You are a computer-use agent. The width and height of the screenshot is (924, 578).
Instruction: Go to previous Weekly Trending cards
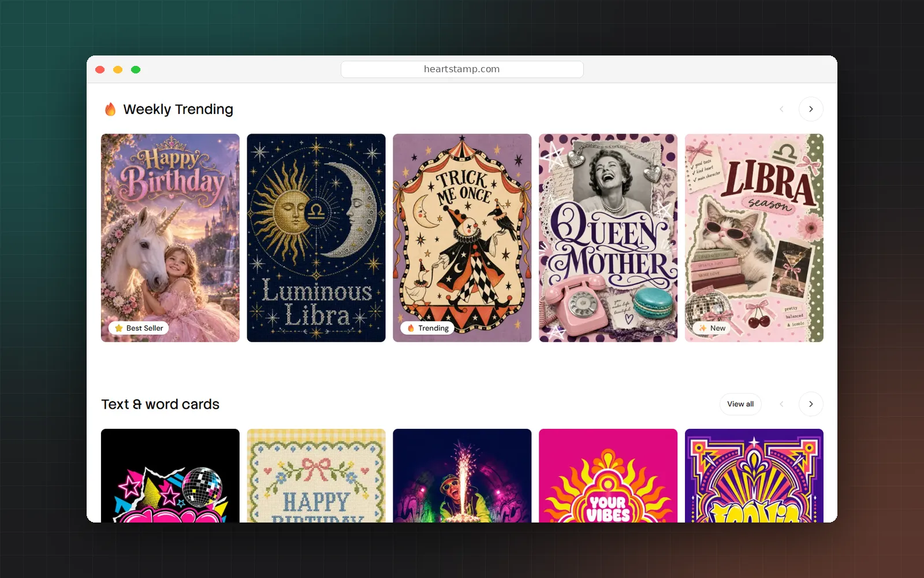[781, 109]
